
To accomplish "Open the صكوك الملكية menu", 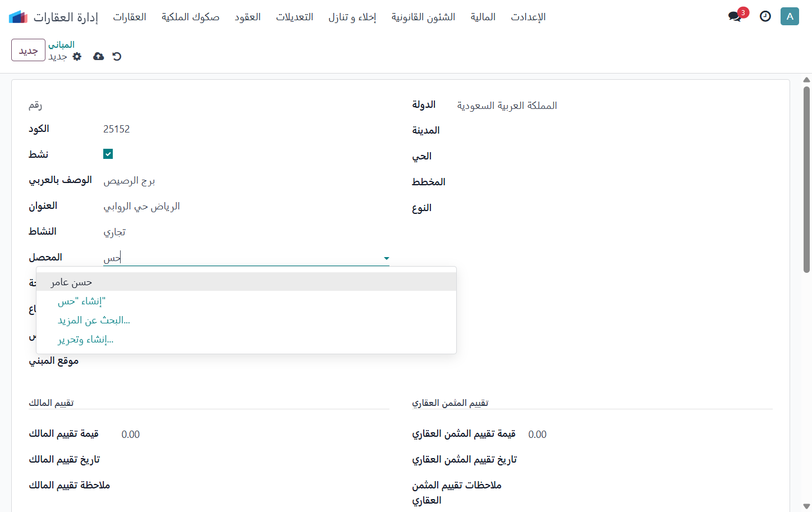I will (190, 17).
